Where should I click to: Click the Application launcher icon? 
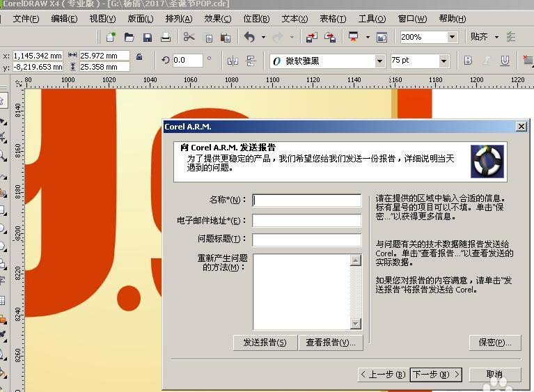point(354,36)
